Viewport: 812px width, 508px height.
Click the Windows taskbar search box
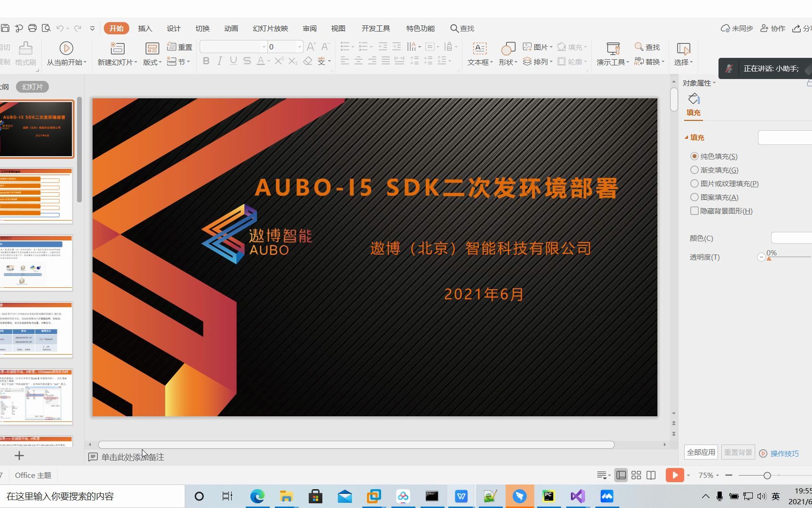[x=93, y=496]
